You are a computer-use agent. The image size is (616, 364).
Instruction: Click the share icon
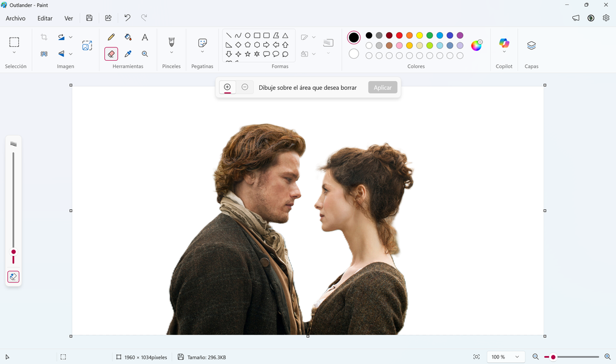tap(109, 18)
